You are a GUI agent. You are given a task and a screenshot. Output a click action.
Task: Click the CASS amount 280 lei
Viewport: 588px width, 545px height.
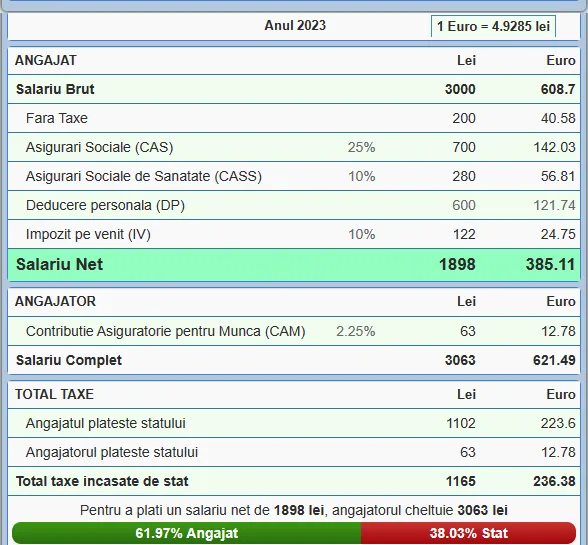coord(464,176)
